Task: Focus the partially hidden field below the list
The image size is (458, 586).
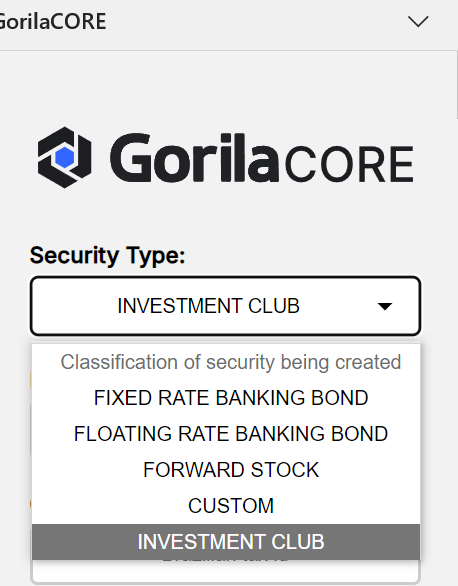Action: tap(226, 571)
